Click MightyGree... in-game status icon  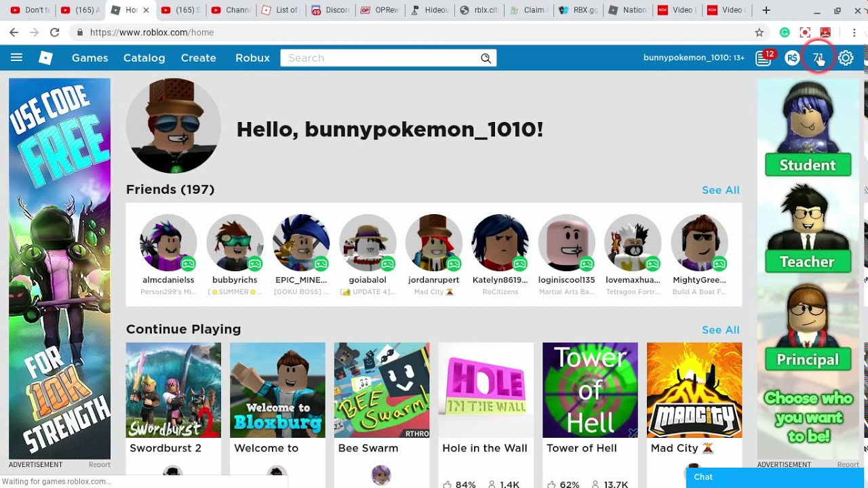click(x=719, y=264)
